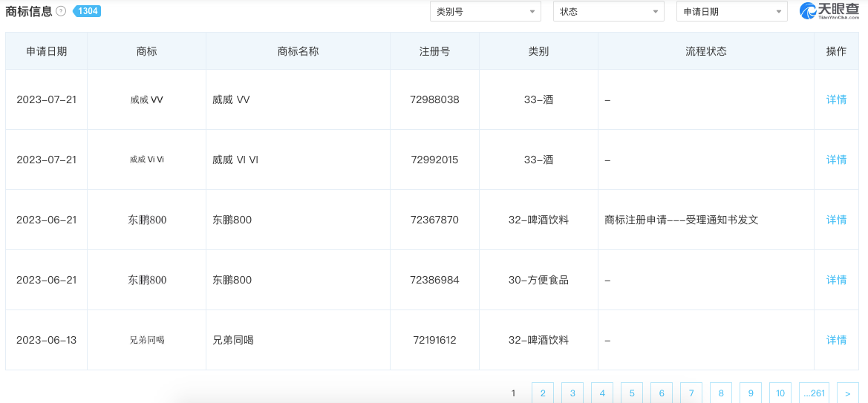View 详情 of registration 72367870
The height and width of the screenshot is (403, 868).
point(836,220)
